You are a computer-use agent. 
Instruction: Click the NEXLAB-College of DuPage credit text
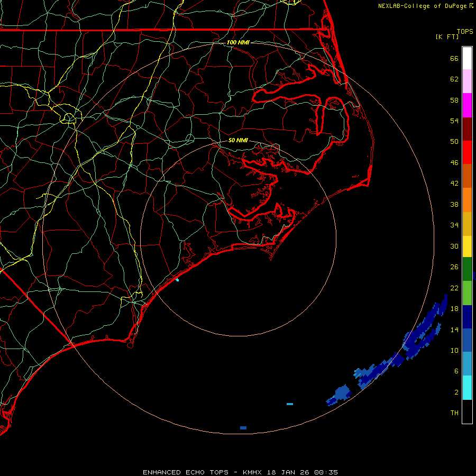tap(423, 6)
